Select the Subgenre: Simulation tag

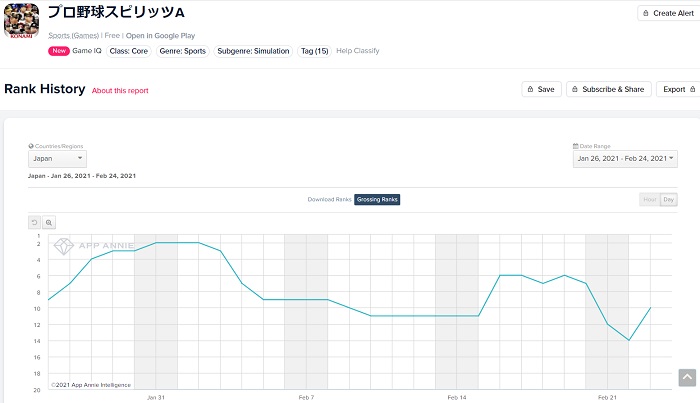(253, 51)
